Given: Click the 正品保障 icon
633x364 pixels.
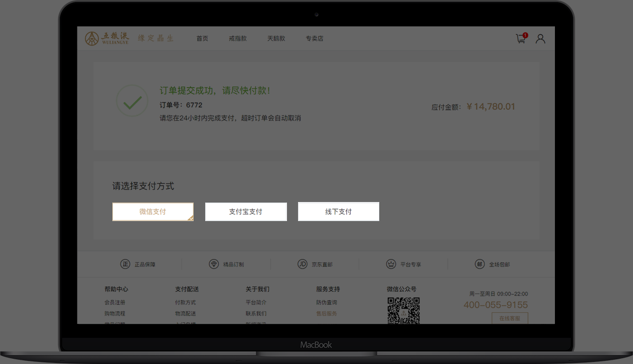Looking at the screenshot, I should 125,264.
